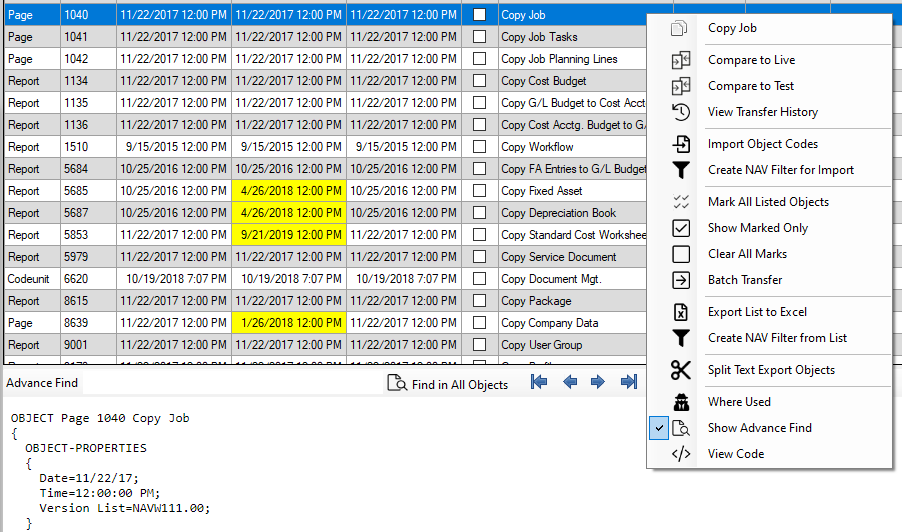Click next result arrow in find bar
This screenshot has width=902, height=532.
[598, 382]
